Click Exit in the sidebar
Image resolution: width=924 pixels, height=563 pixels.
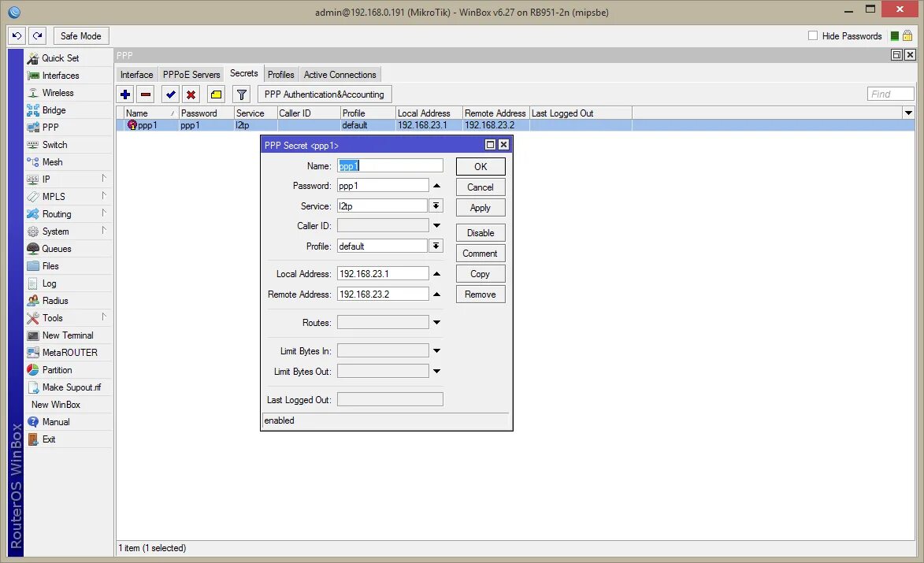pyautogui.click(x=69, y=439)
